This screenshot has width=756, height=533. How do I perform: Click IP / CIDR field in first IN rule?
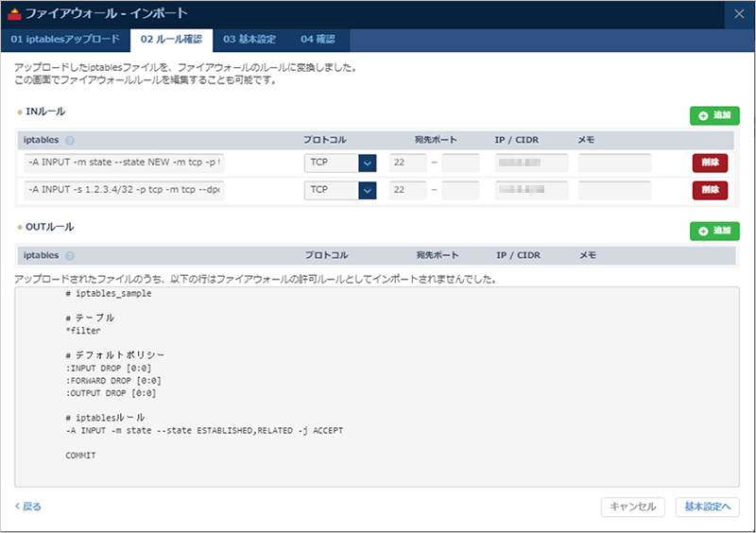531,163
